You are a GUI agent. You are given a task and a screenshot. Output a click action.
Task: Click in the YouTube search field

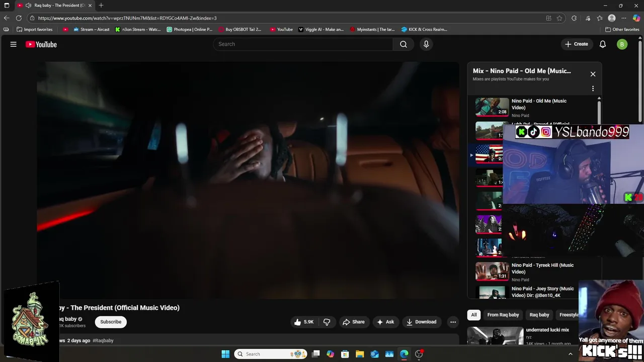click(303, 44)
